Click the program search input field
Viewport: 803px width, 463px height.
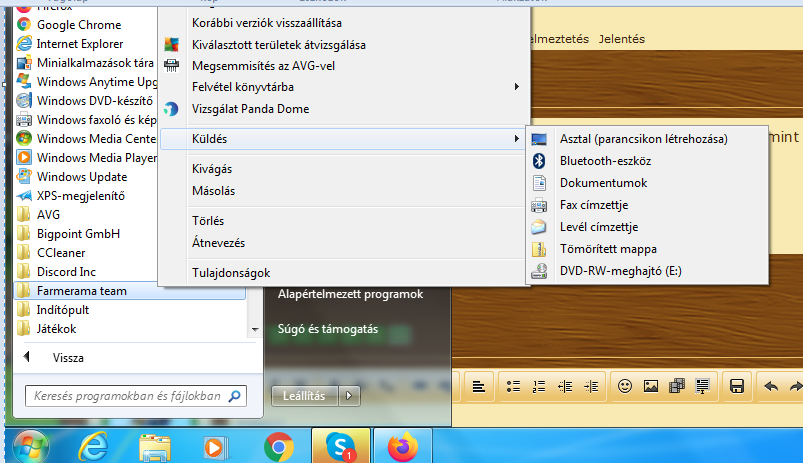click(127, 396)
